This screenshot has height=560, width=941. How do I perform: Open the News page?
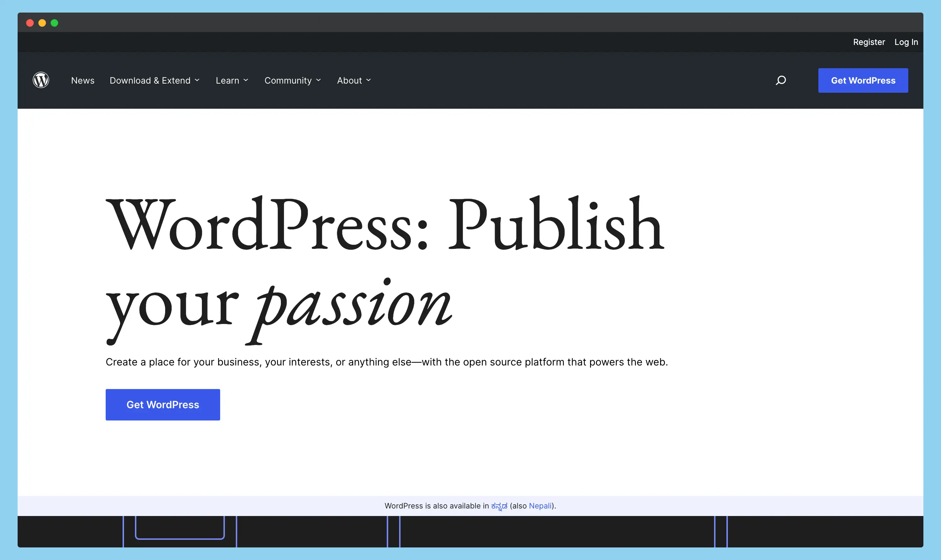point(82,80)
